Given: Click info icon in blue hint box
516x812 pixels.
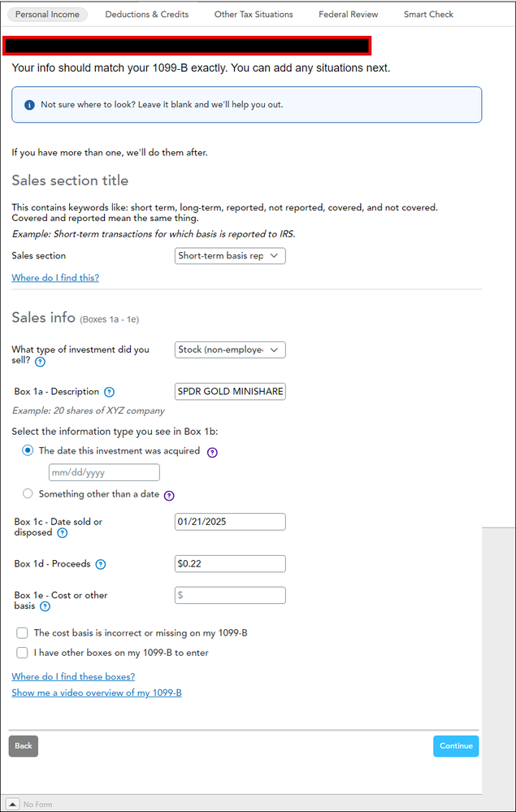Looking at the screenshot, I should click(x=29, y=105).
